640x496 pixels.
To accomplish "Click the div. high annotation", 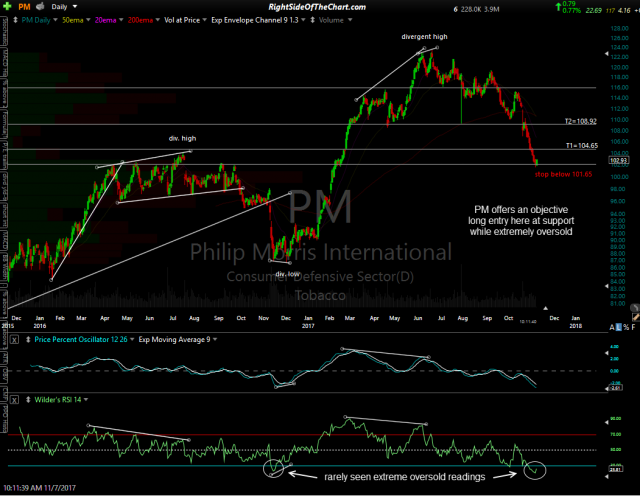I will [x=182, y=138].
